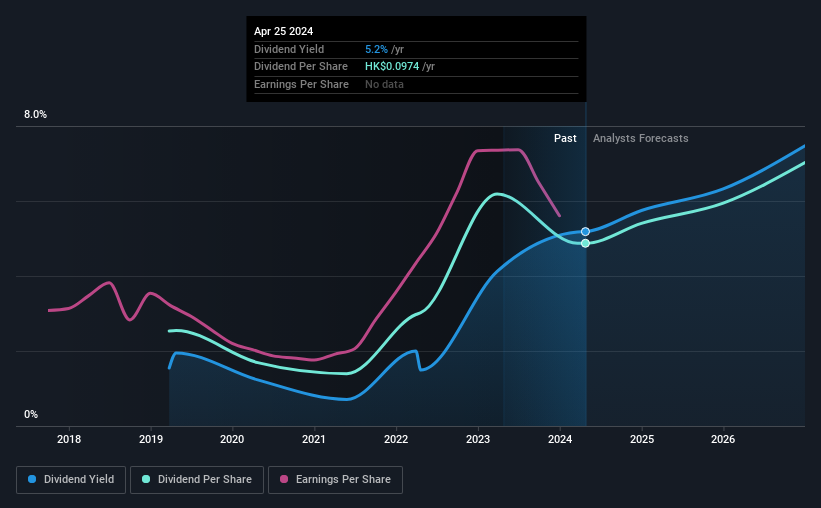Screen dimensions: 821x508
Task: Click the 2023 x-axis label
Action: click(478, 439)
